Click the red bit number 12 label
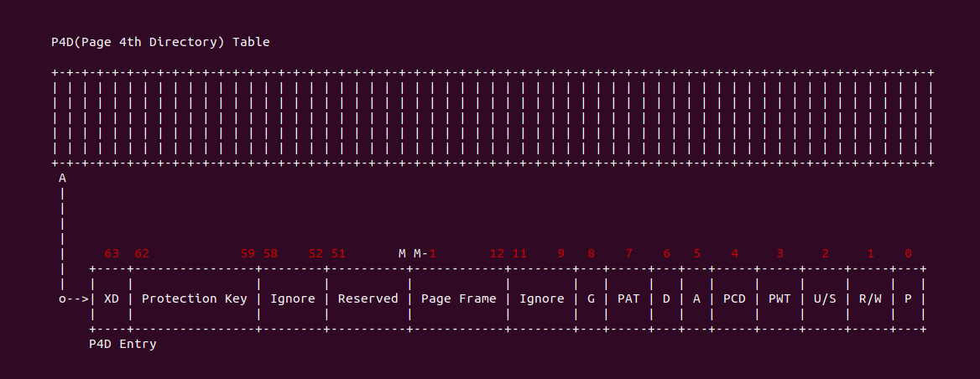This screenshot has width=980, height=379. point(497,253)
